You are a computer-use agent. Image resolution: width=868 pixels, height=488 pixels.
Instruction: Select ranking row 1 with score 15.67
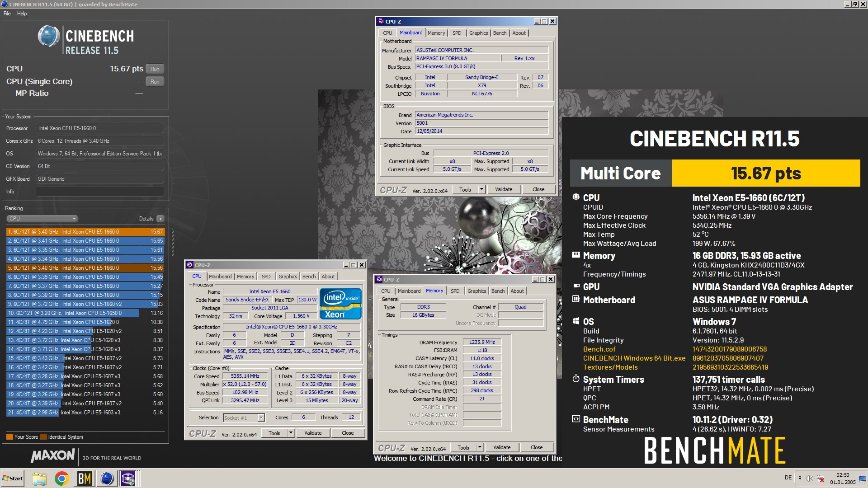tap(85, 232)
